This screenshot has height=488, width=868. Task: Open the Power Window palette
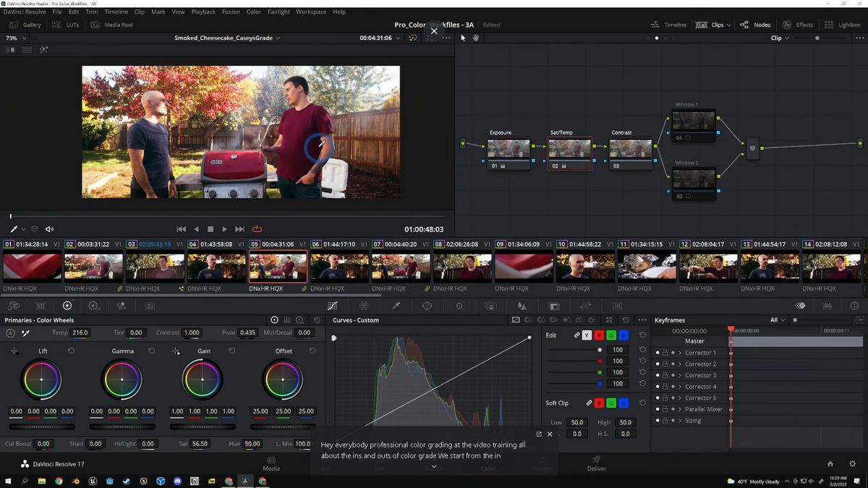coord(427,306)
